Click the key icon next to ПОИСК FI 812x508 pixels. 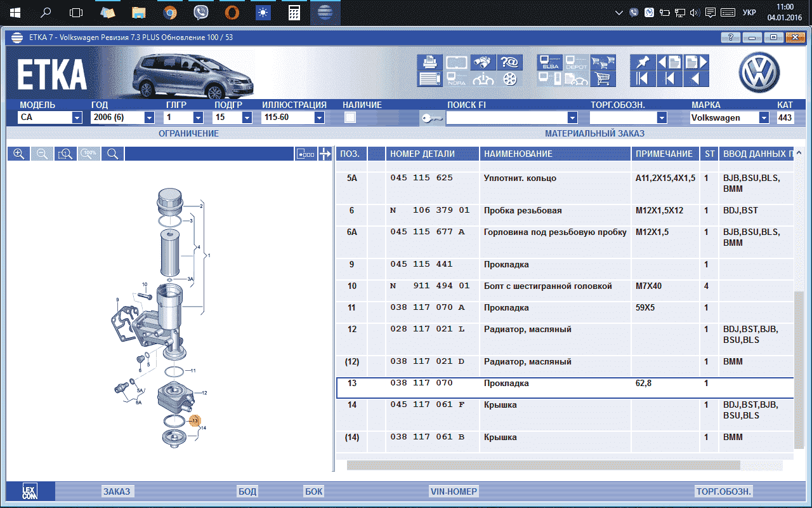(x=432, y=118)
